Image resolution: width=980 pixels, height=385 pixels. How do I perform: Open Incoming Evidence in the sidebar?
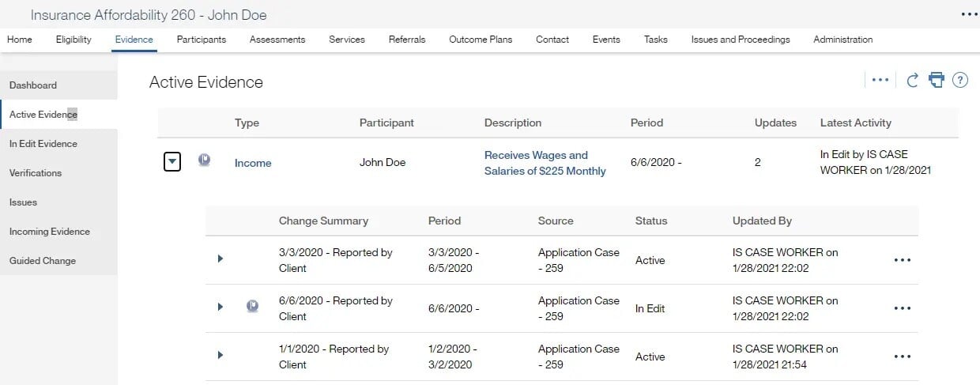(x=58, y=232)
